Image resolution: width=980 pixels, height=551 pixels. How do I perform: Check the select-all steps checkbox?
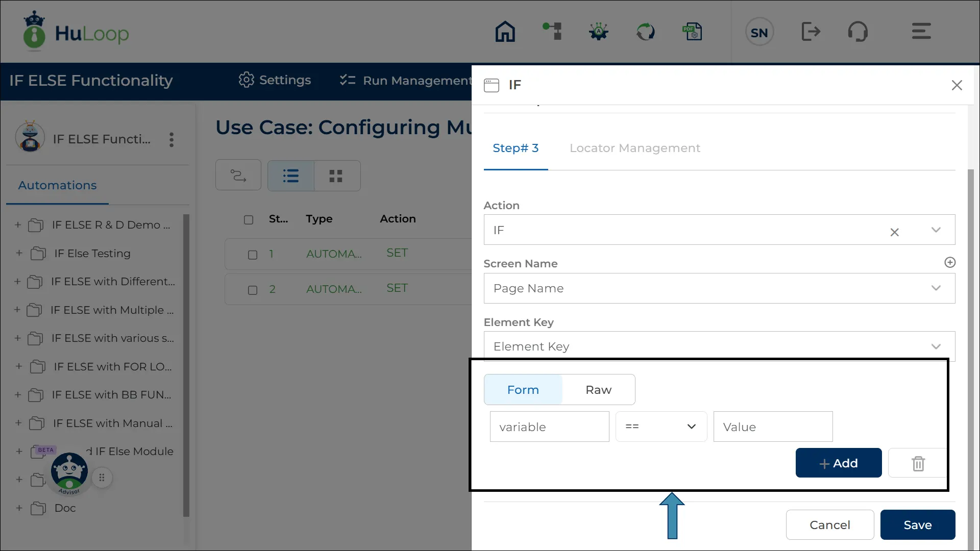(x=249, y=220)
